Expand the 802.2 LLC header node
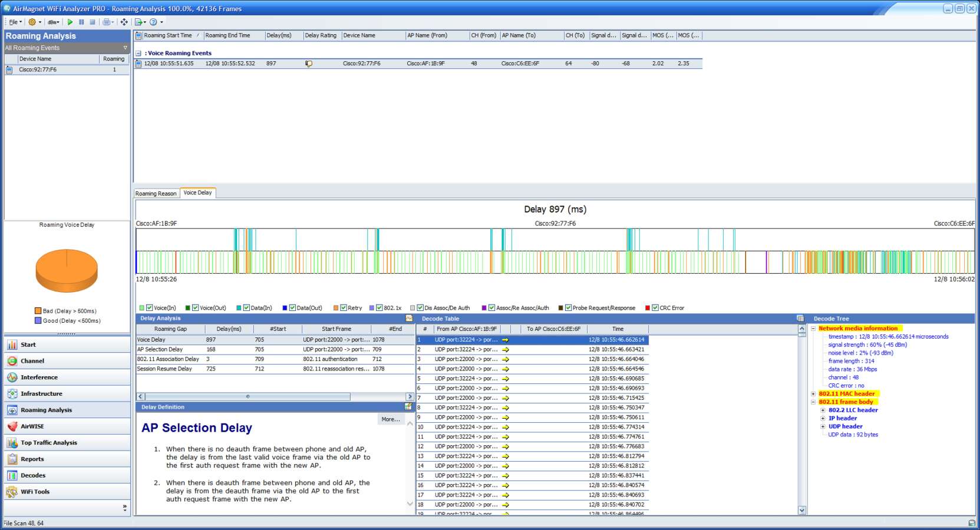The image size is (980, 530). coord(823,410)
